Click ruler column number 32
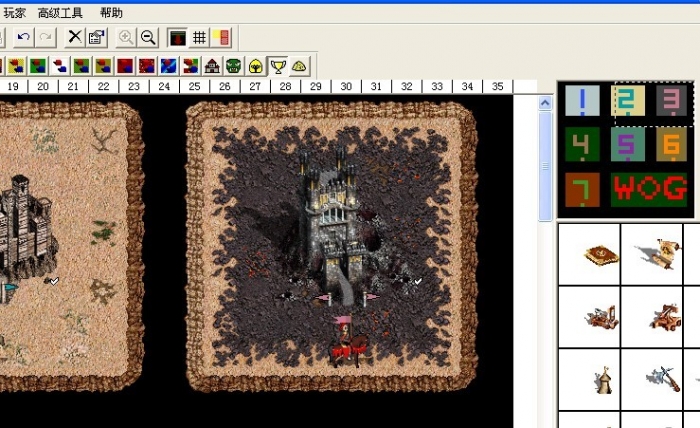Image resolution: width=700 pixels, height=428 pixels. [406, 86]
